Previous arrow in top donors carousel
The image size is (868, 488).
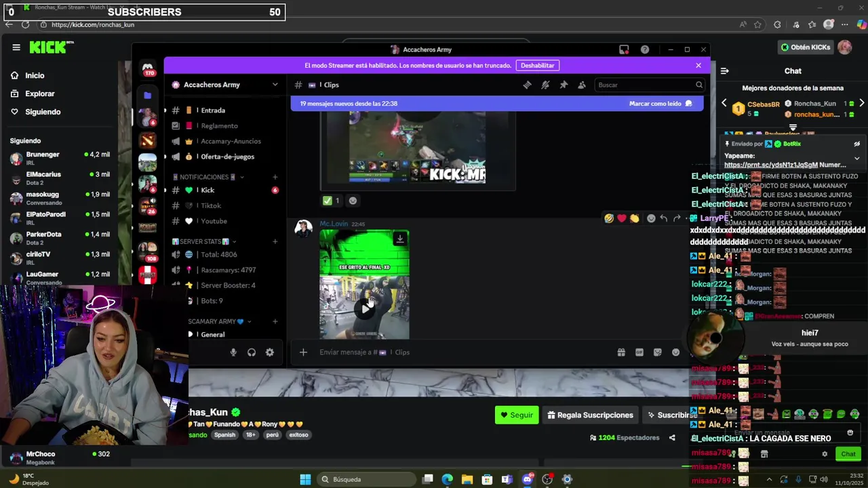[724, 103]
